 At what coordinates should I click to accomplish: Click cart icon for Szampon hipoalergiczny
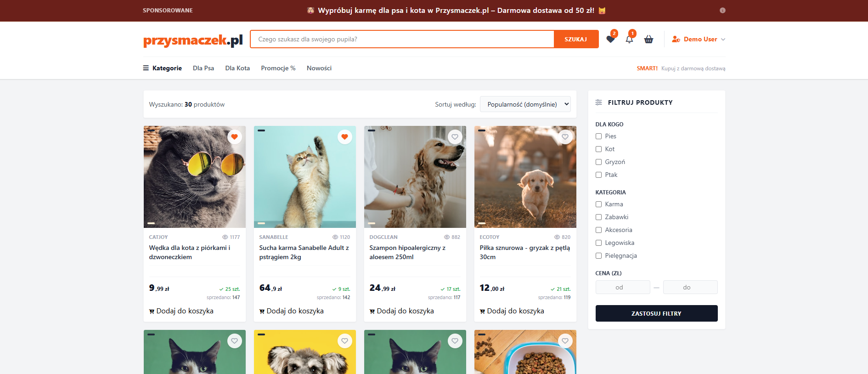click(372, 312)
